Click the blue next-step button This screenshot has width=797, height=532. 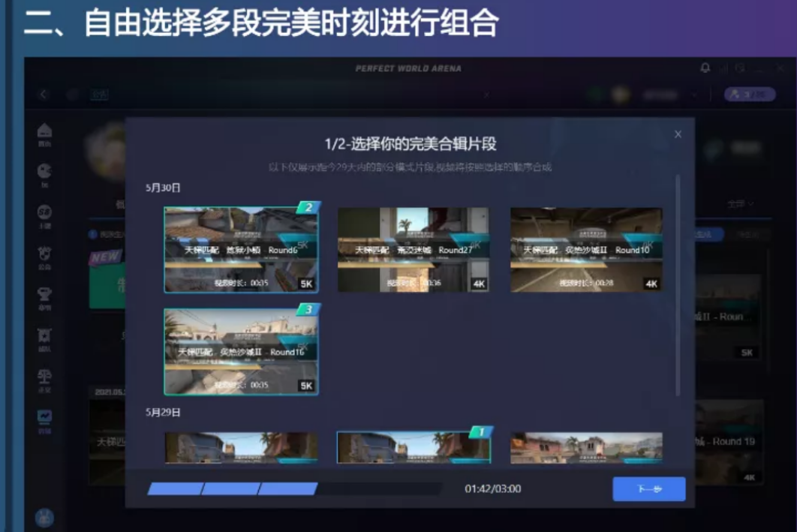(649, 488)
